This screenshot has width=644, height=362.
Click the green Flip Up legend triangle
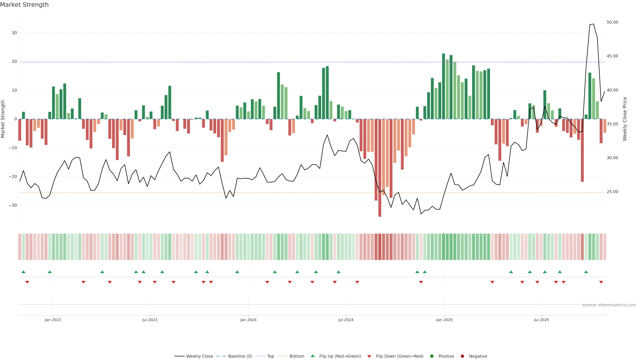click(x=312, y=356)
